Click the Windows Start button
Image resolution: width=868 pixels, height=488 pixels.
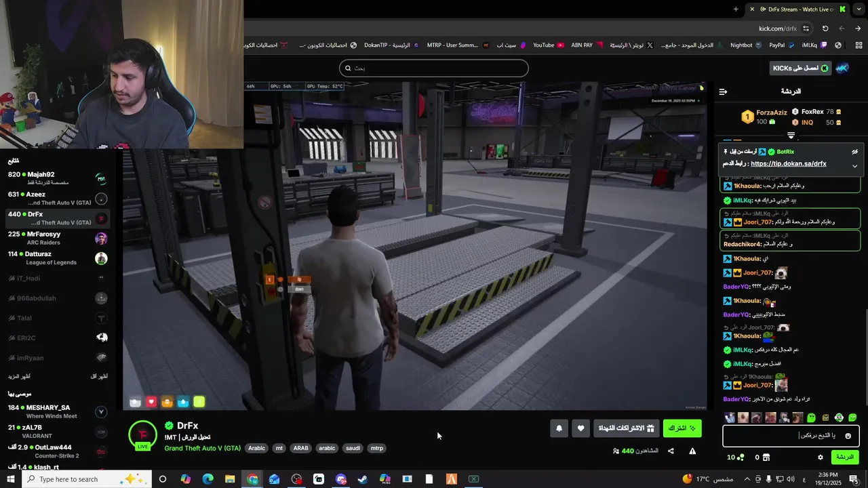pos(11,479)
